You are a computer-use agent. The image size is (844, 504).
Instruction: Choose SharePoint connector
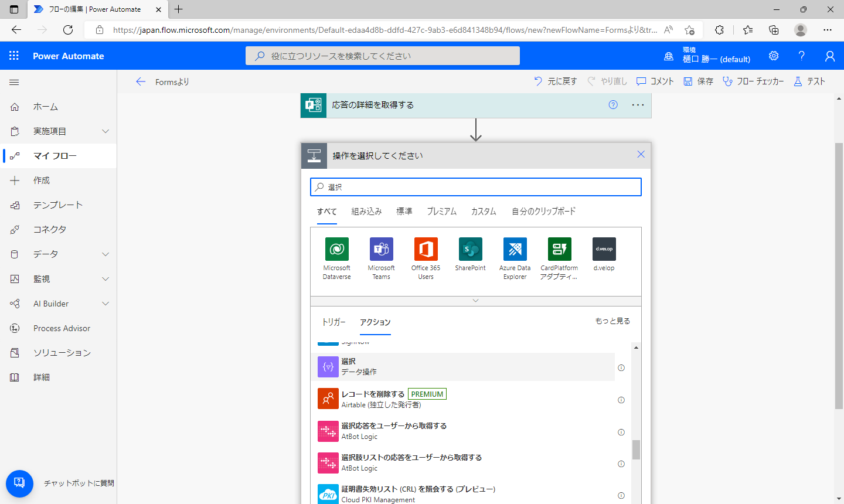point(471,254)
